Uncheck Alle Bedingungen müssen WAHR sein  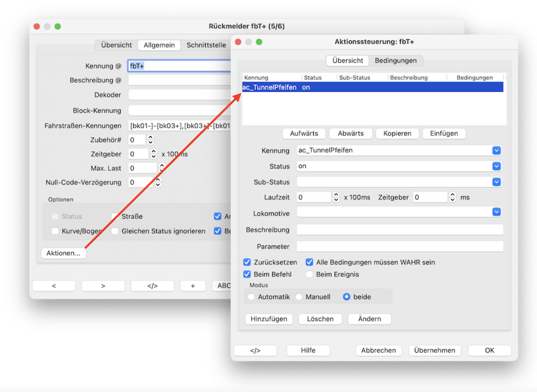[309, 262]
